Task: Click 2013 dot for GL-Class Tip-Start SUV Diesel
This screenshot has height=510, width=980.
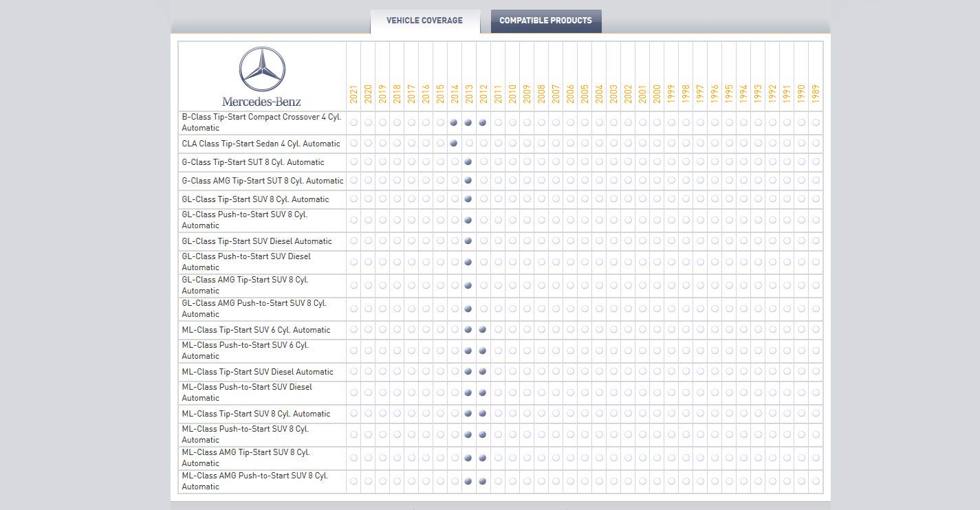Action: 468,241
